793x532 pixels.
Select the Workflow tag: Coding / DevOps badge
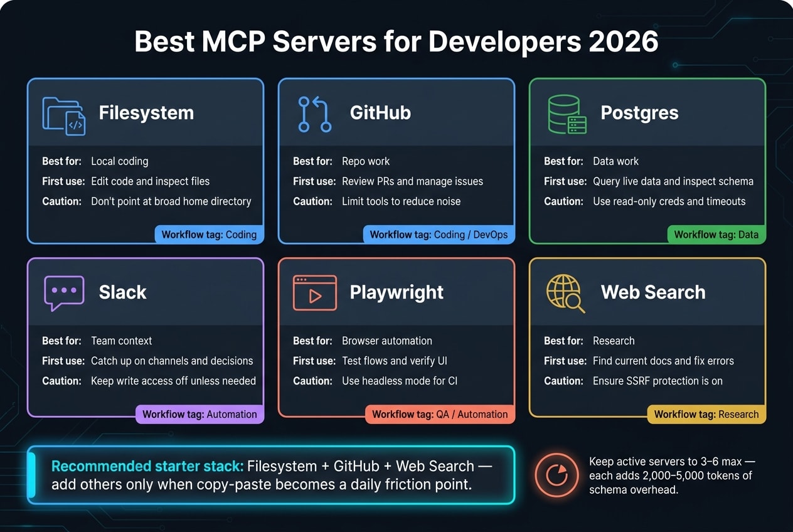click(x=439, y=235)
